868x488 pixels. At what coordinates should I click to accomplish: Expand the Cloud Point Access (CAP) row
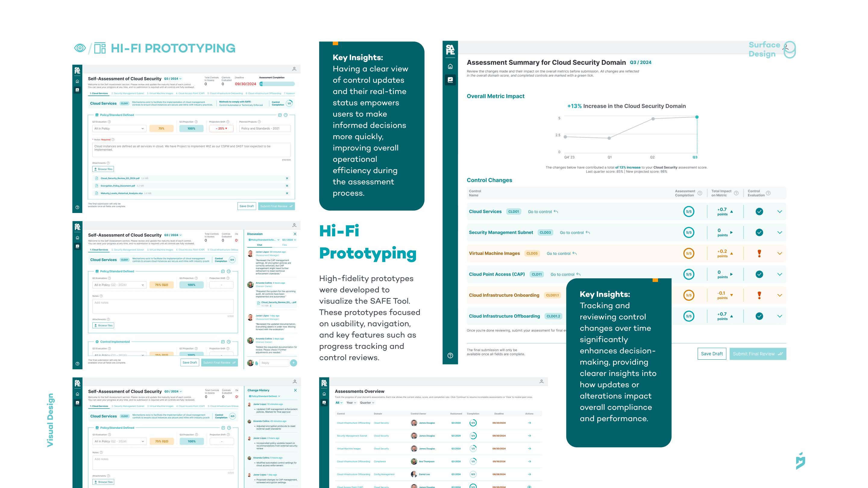click(x=780, y=274)
